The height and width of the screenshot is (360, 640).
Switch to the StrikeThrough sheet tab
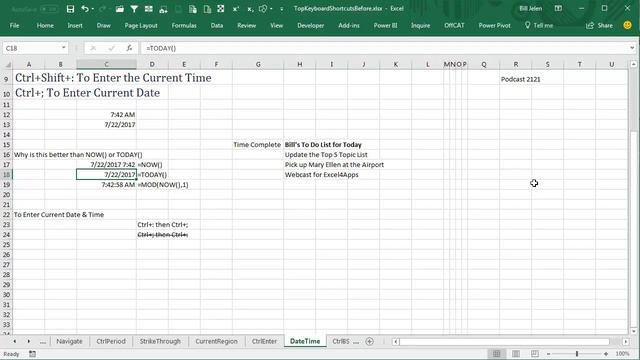coord(160,341)
